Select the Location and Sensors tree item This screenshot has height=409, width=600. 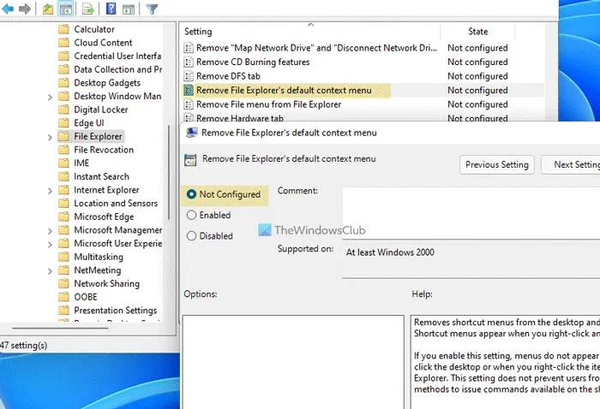(116, 203)
